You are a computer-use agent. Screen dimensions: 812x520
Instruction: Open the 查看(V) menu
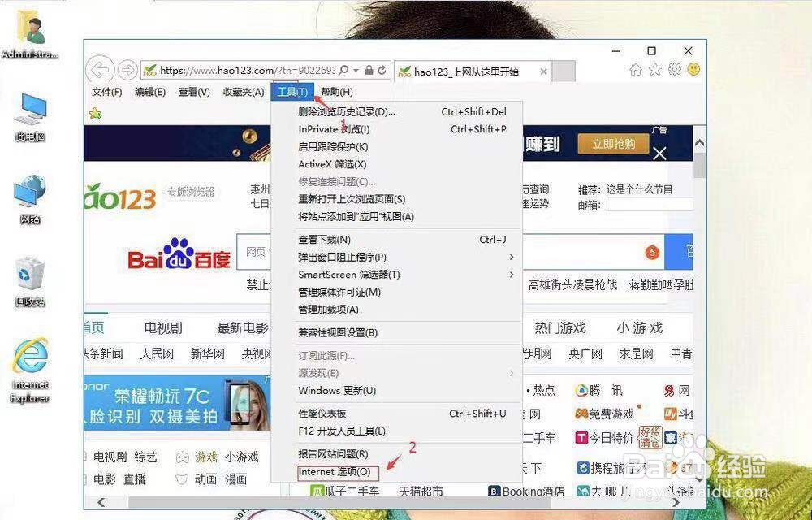(194, 92)
